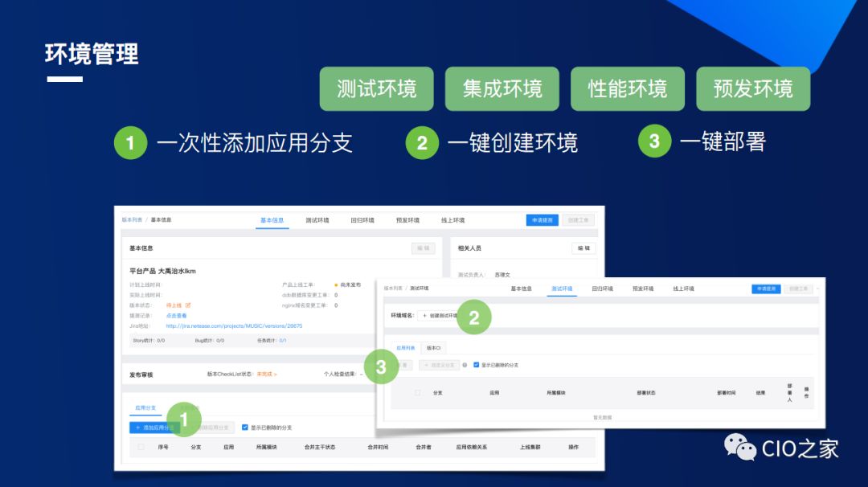868x487 pixels.
Task: Open the 点击查看 link for 提测记录
Action: [x=177, y=316]
